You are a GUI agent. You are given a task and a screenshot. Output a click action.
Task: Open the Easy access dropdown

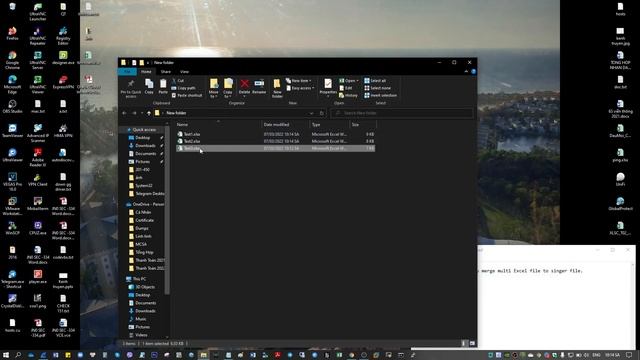(300, 88)
